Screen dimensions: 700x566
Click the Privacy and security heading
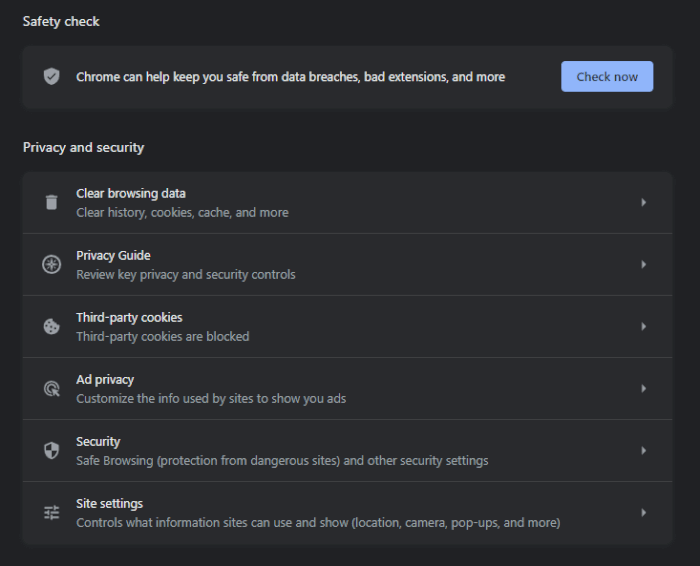[83, 147]
